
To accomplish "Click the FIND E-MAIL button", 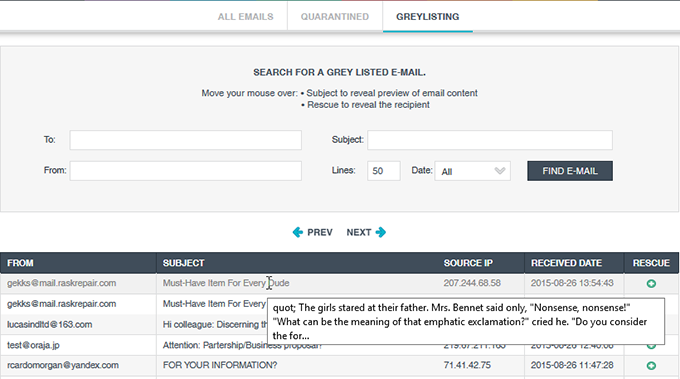I will pyautogui.click(x=570, y=171).
